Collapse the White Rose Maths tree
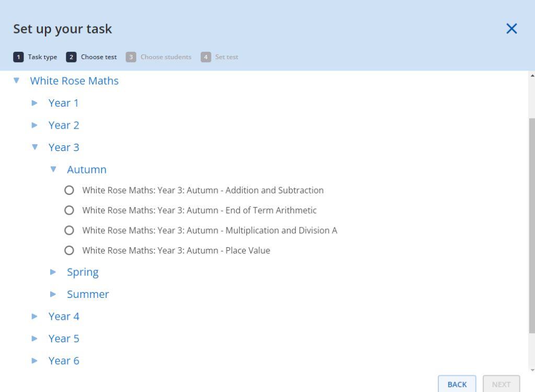The height and width of the screenshot is (392, 535). point(16,80)
